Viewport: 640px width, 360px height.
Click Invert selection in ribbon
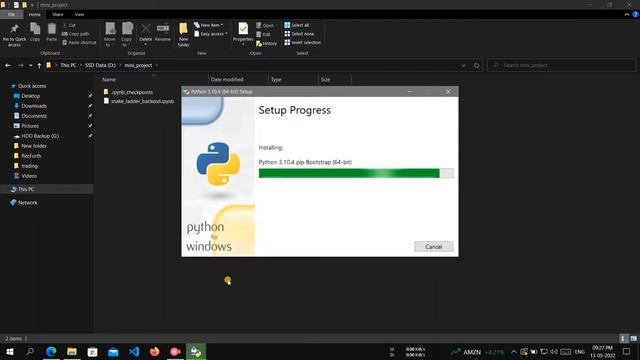click(302, 42)
